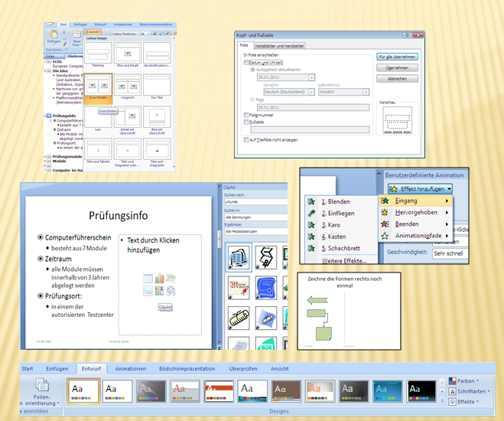This screenshot has height=421, width=504.
Task: Apply the first white design theme
Action: [x=83, y=391]
